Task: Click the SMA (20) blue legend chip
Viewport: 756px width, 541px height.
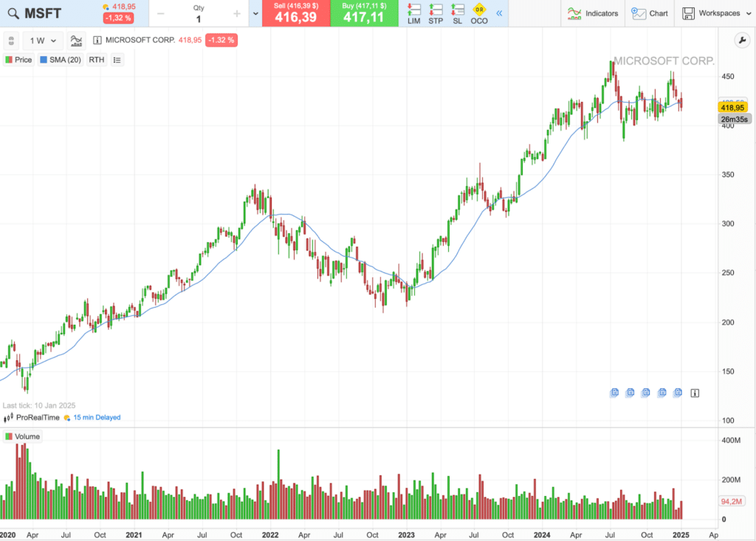Action: coord(44,60)
